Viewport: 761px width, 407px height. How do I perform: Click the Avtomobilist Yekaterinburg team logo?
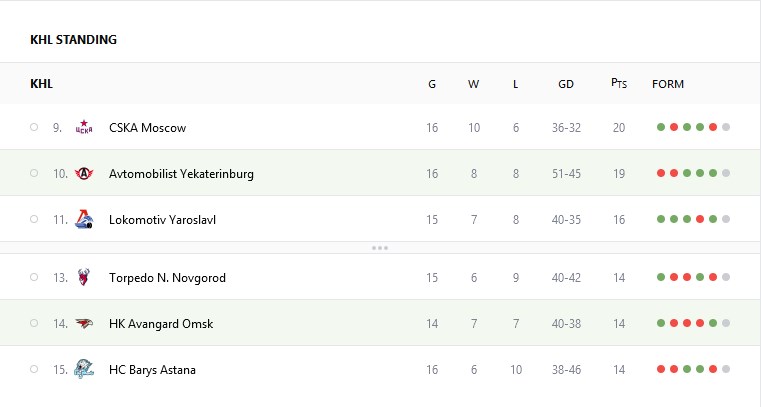84,173
